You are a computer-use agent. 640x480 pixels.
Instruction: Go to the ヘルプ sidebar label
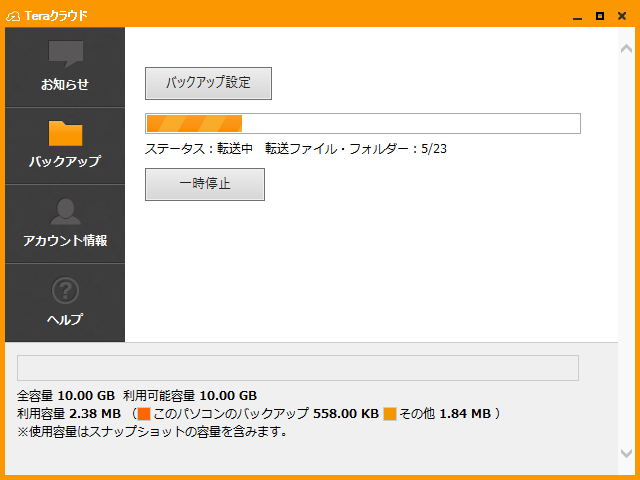click(x=65, y=320)
